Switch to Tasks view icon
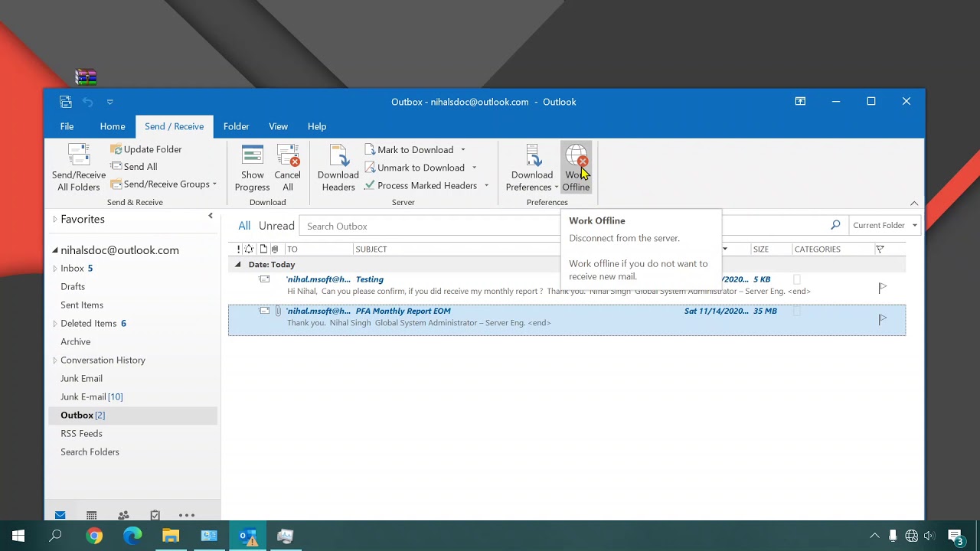This screenshot has height=551, width=980. point(155,515)
